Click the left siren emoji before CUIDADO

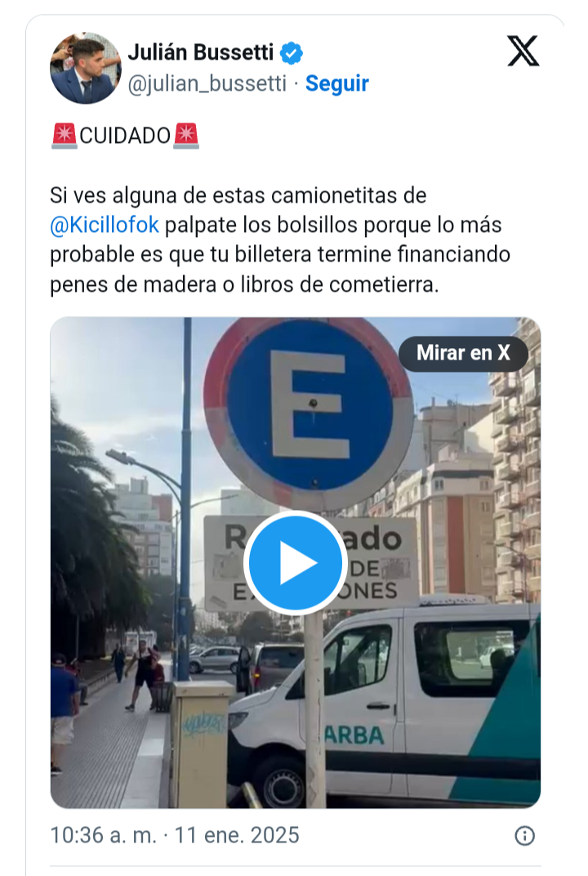point(65,136)
